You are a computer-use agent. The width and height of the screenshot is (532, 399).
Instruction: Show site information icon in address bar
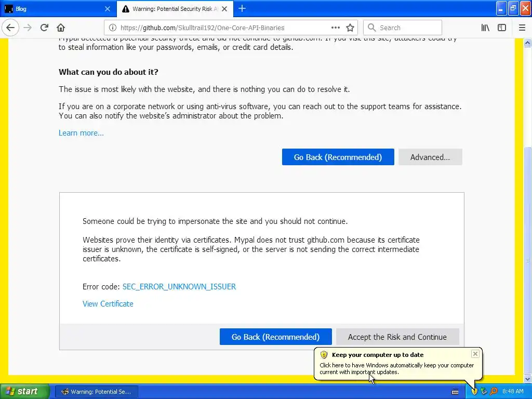pyautogui.click(x=113, y=28)
